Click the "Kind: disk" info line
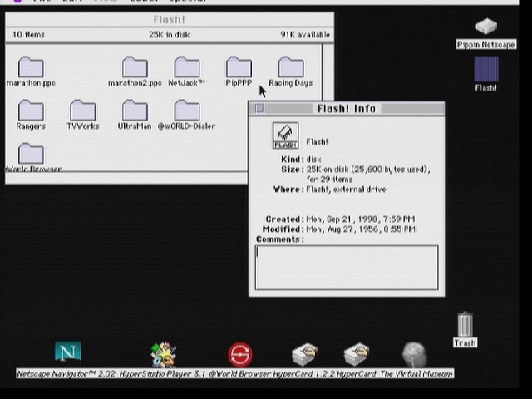 click(x=301, y=159)
